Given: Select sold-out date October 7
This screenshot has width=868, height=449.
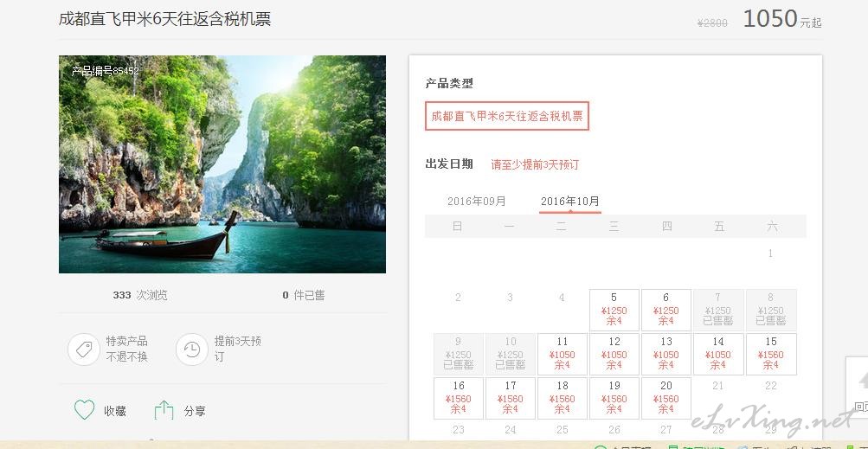Looking at the screenshot, I should click(717, 310).
